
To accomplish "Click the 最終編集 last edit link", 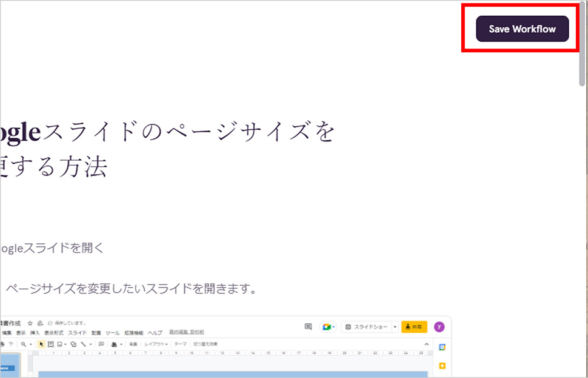I will [x=186, y=332].
